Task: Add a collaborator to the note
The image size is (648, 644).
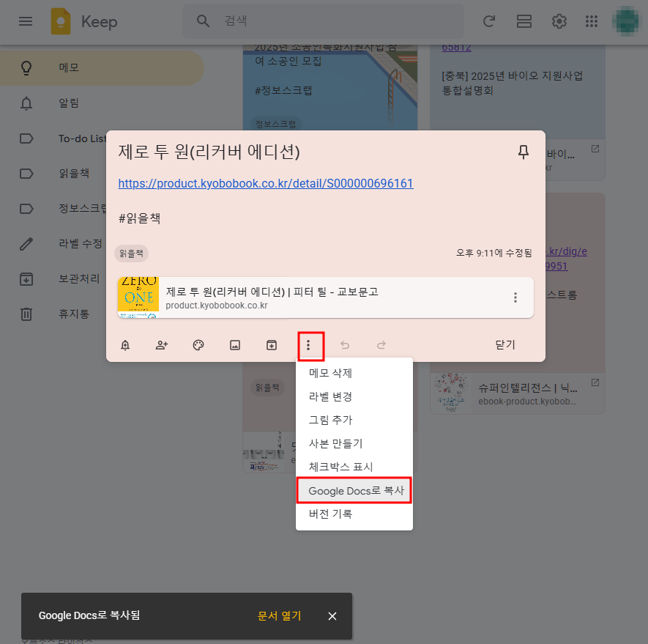Action: coord(162,345)
